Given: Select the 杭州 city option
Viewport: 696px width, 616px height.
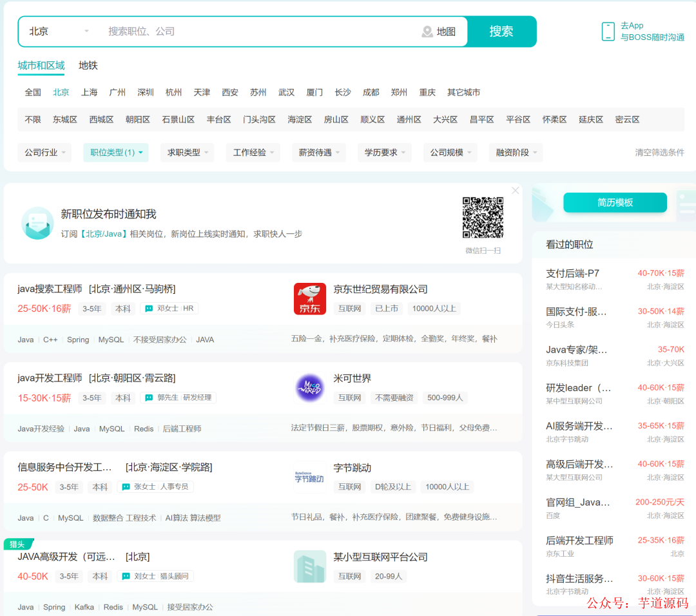Looking at the screenshot, I should click(x=173, y=92).
